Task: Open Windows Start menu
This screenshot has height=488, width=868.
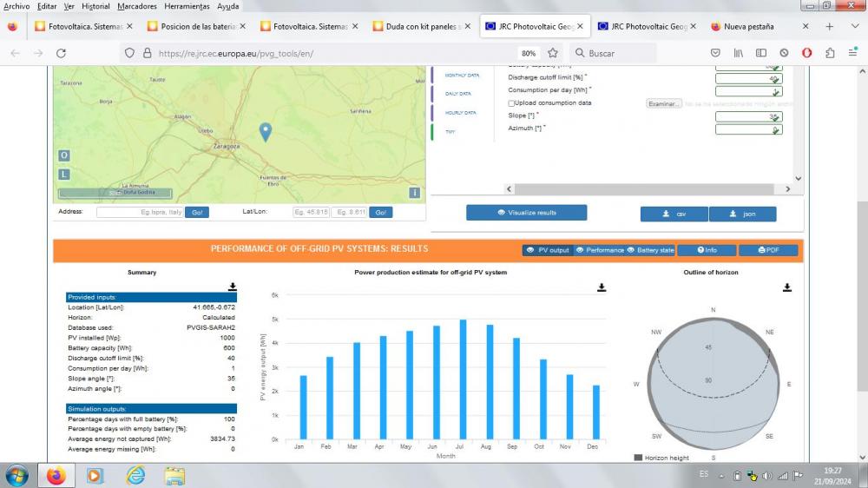Action: click(16, 476)
